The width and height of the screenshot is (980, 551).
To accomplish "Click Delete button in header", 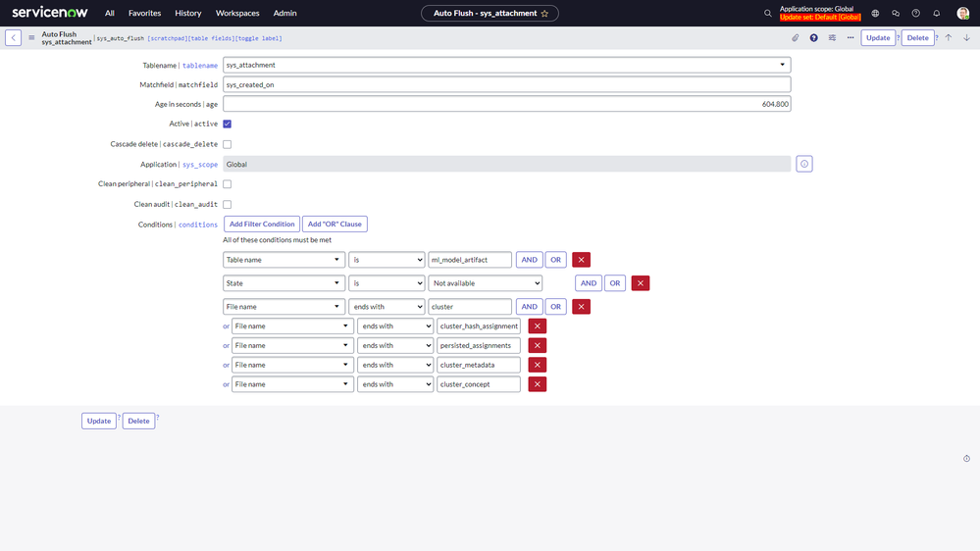I will [917, 37].
